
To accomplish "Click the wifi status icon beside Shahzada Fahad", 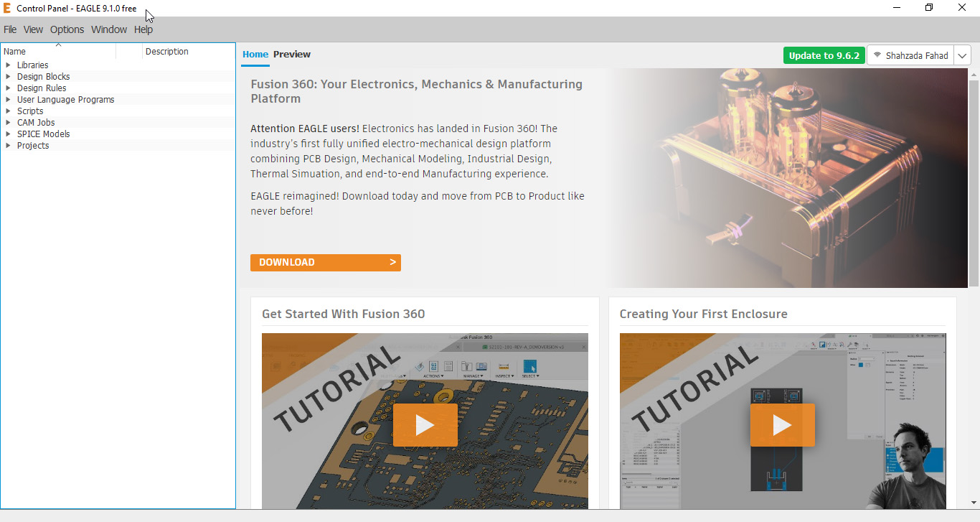I will (877, 55).
